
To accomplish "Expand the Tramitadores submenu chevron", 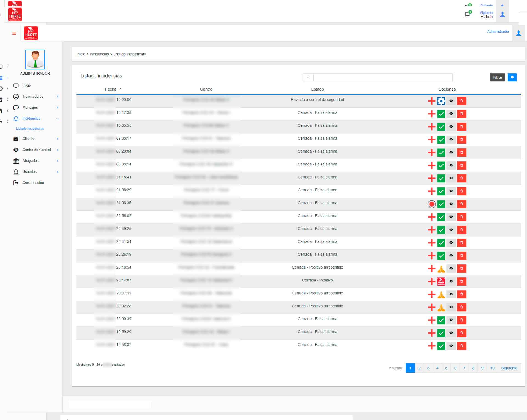I will (57, 97).
